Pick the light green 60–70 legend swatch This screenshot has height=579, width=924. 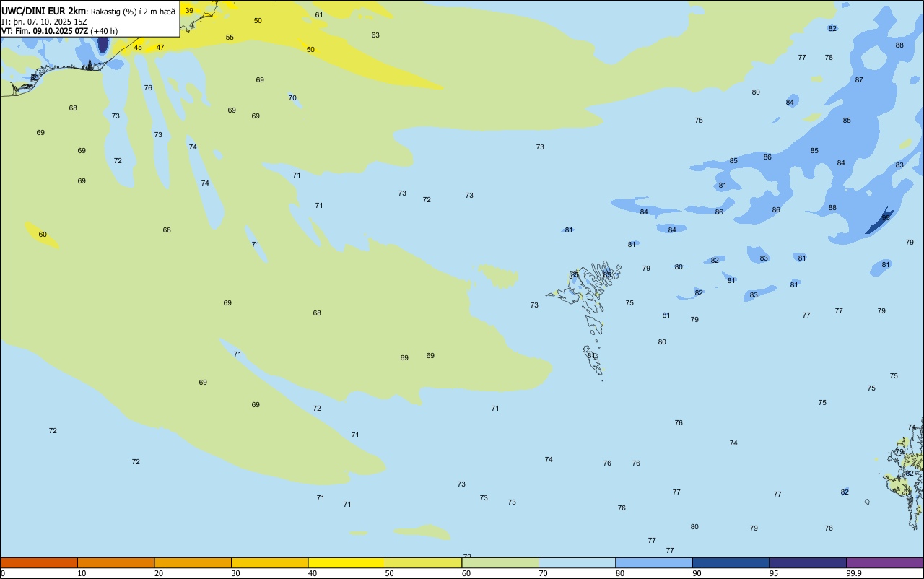click(500, 562)
